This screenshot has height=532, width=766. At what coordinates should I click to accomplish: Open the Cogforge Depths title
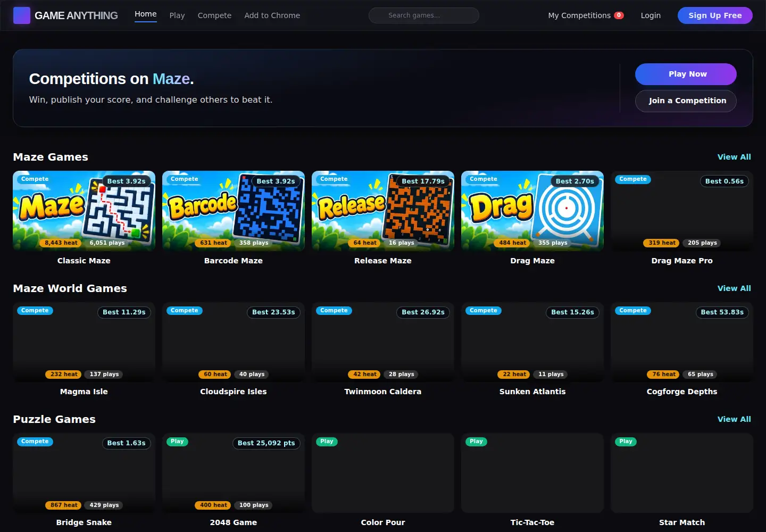[x=682, y=392]
